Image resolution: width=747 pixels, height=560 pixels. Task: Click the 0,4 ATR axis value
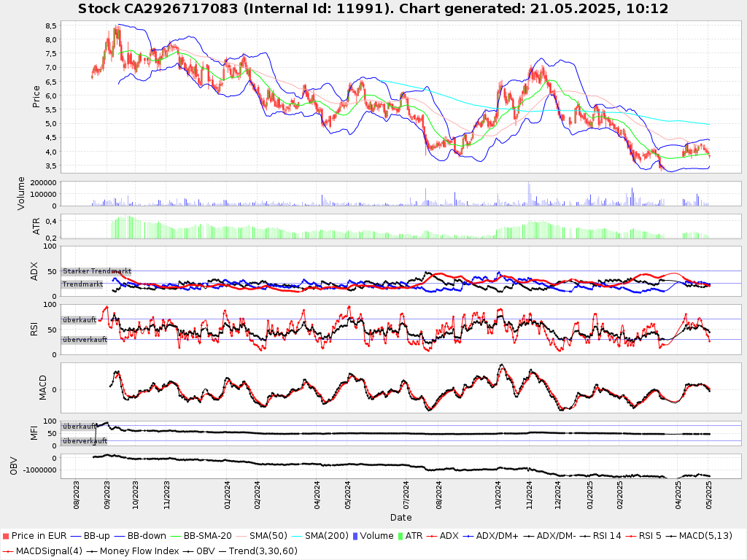[51, 221]
